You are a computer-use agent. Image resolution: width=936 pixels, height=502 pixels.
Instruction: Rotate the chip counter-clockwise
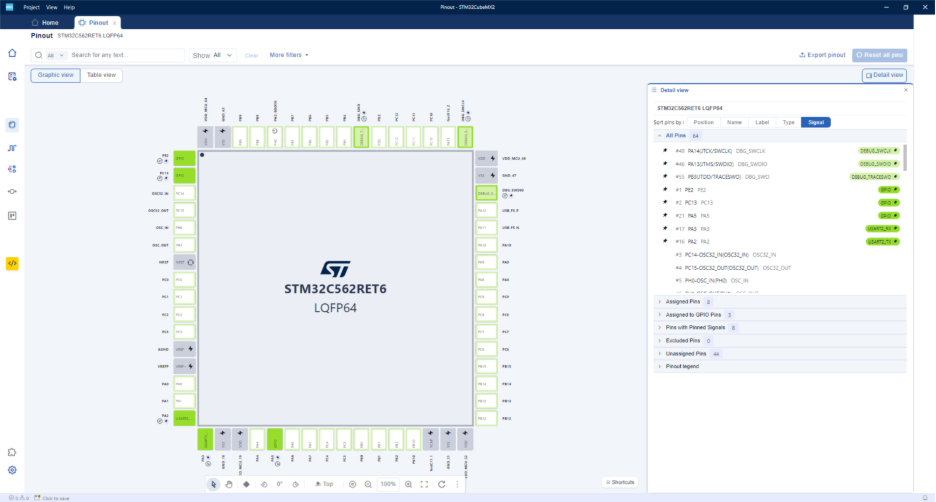click(264, 484)
